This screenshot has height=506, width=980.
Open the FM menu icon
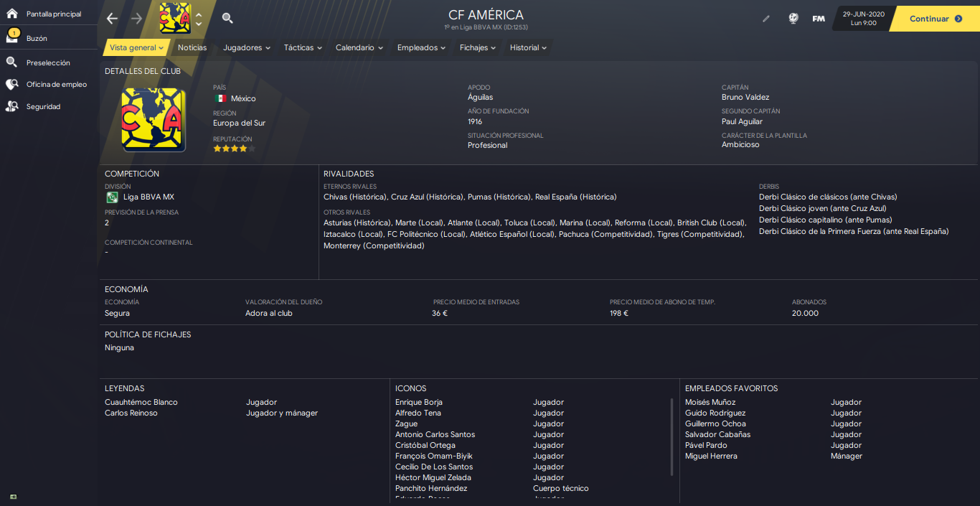[819, 19]
